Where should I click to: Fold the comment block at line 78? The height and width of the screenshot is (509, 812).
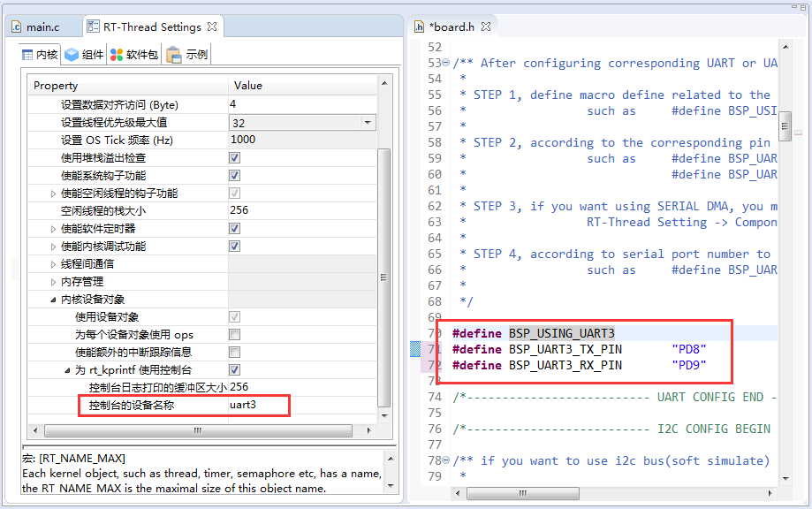pyautogui.click(x=445, y=461)
